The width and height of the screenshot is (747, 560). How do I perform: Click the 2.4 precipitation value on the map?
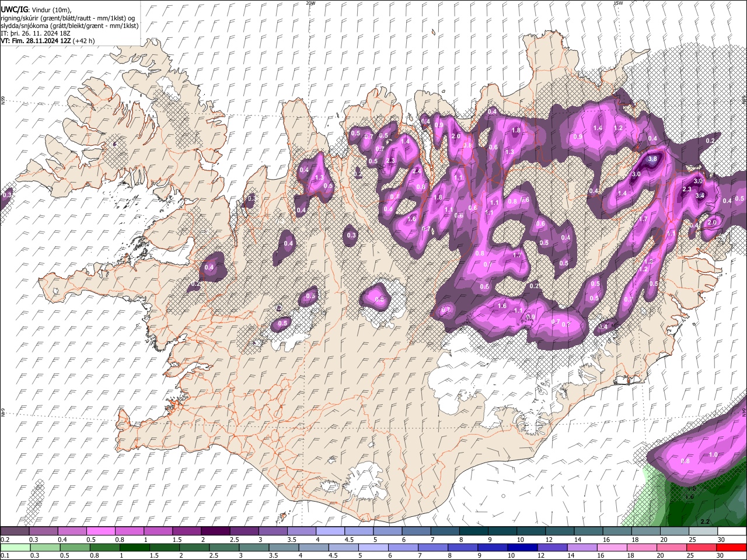pyautogui.click(x=417, y=171)
